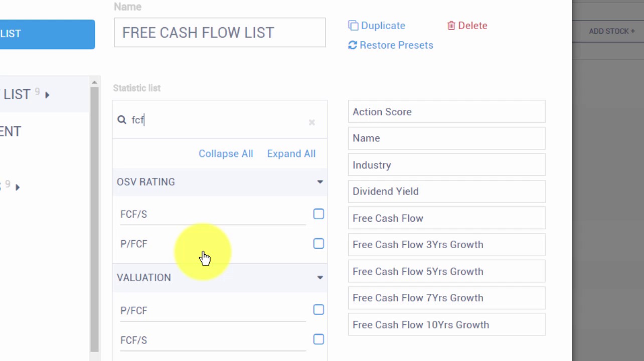
Task: Select the Dividend Yield column item
Action: click(x=446, y=192)
